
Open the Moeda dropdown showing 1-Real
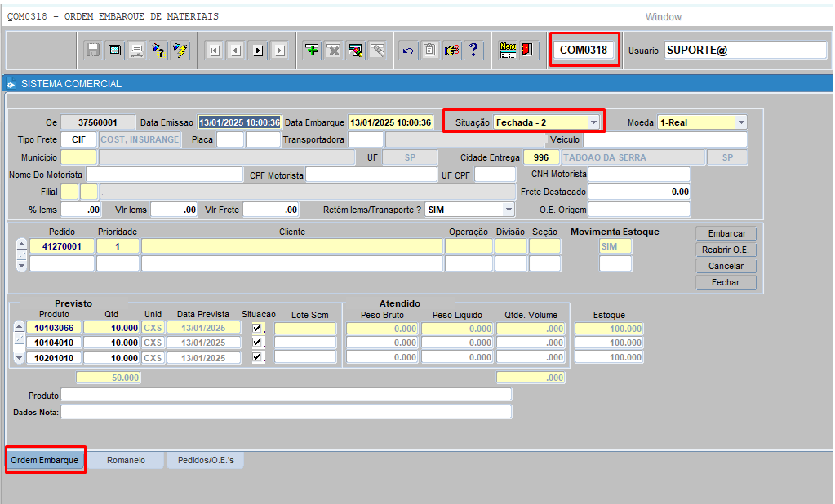pos(741,122)
